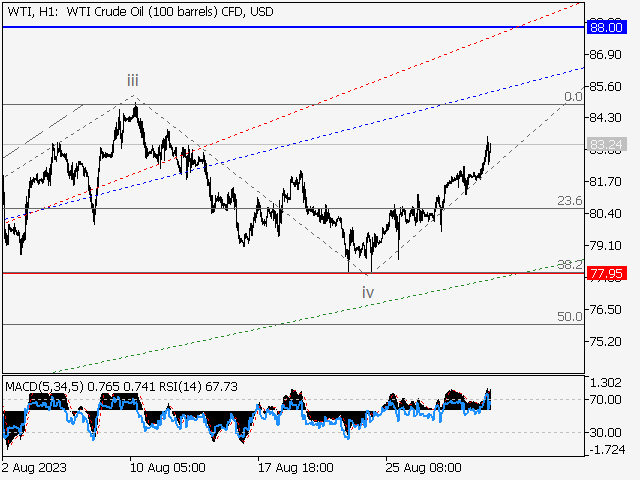The width and height of the screenshot is (640, 480).
Task: Click the 85.60 price axis value
Action: click(x=606, y=87)
